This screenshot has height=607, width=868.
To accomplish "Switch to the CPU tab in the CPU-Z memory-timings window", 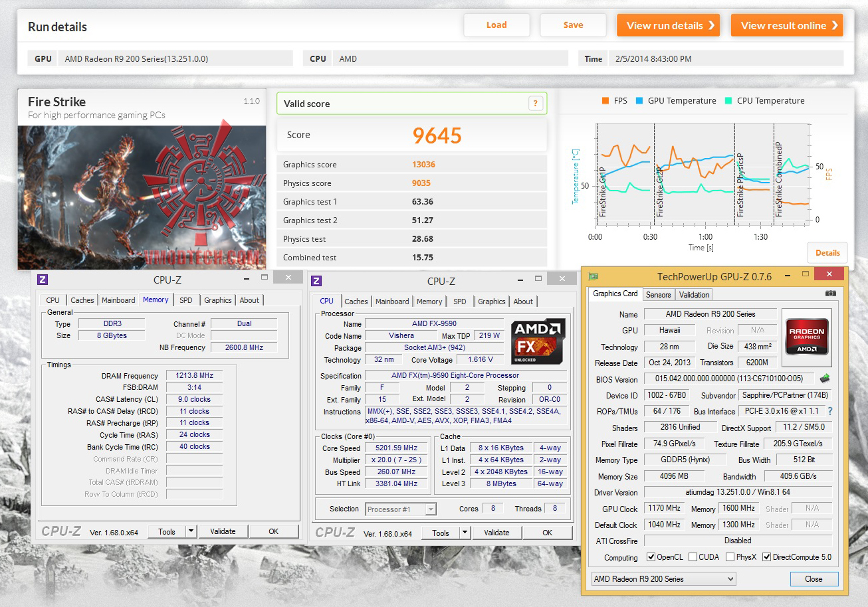I will 53,300.
